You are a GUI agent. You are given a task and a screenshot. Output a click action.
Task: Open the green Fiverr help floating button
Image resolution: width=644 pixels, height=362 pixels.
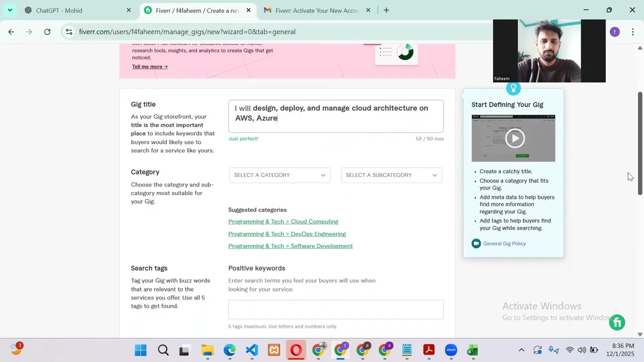617,323
